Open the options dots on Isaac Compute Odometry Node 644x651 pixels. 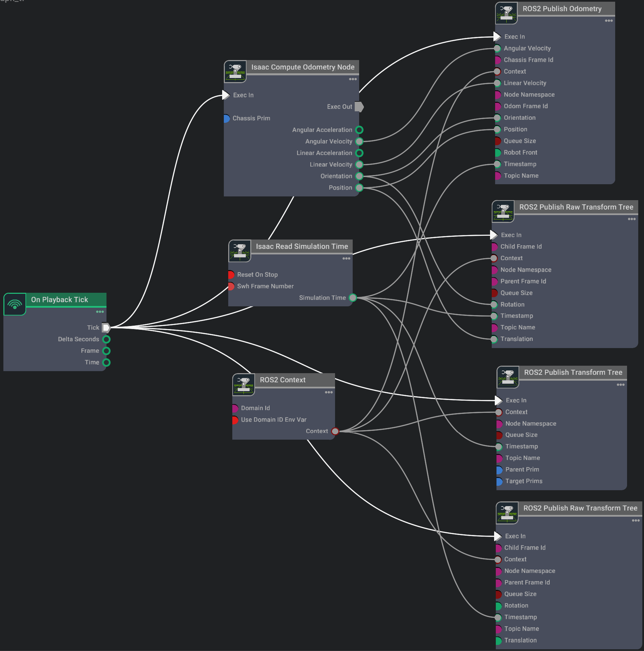353,79
